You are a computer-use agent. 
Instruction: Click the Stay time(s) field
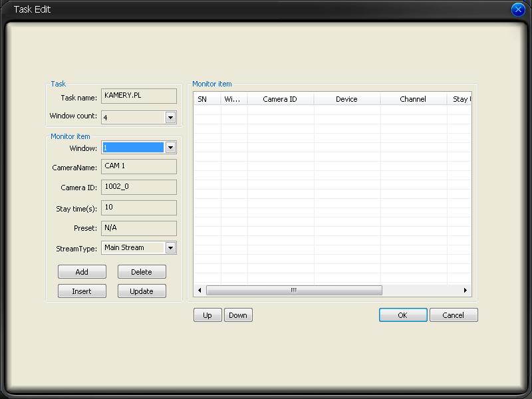pyautogui.click(x=139, y=207)
